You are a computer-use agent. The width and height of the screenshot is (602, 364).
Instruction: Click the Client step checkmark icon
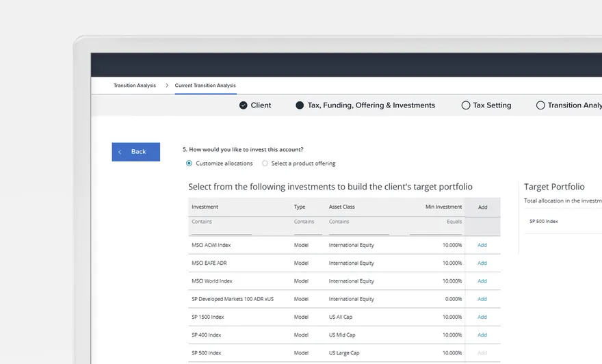point(243,105)
